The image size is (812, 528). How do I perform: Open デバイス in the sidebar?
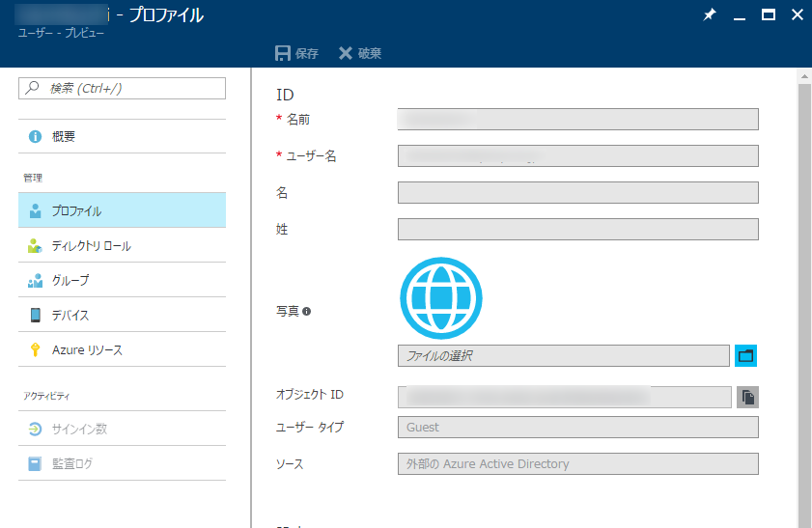[70, 316]
